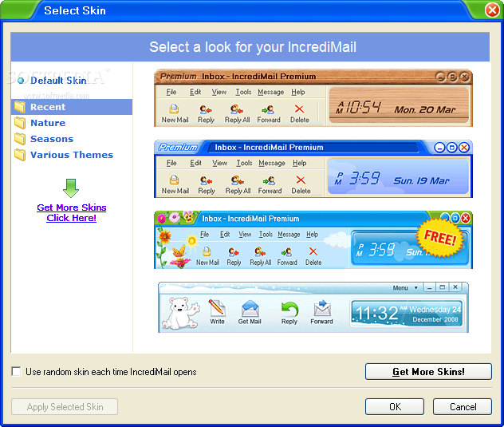Click the yellow FREE! starburst badge
This screenshot has width=504, height=427.
point(440,238)
